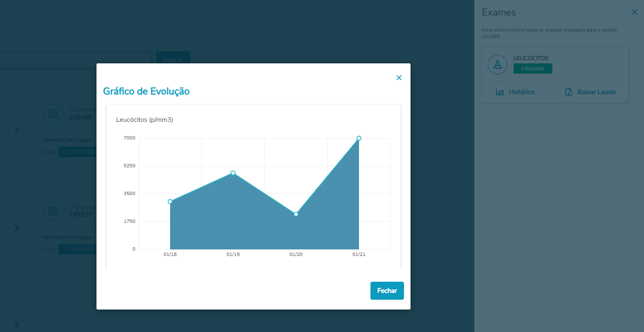
Task: Click the chevron arrow left of order 145535
Action: coord(17,227)
